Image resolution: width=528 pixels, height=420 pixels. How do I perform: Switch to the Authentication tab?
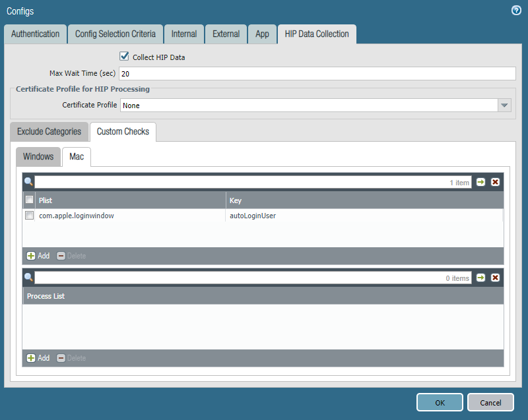(x=36, y=34)
